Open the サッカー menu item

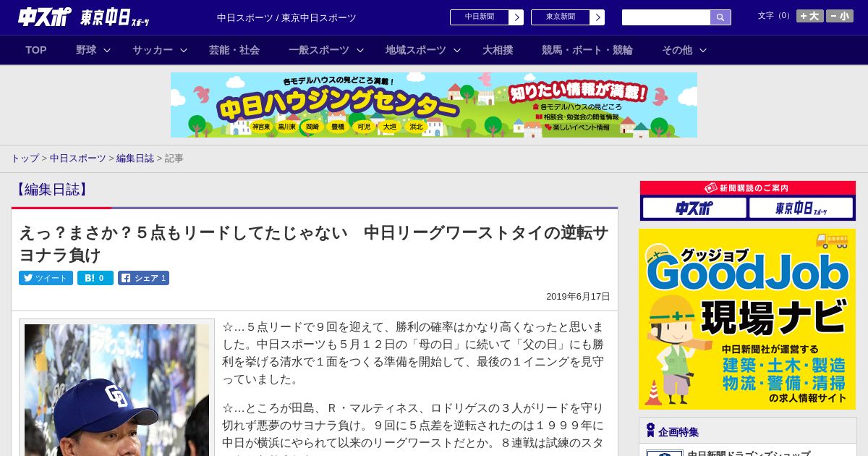152,50
